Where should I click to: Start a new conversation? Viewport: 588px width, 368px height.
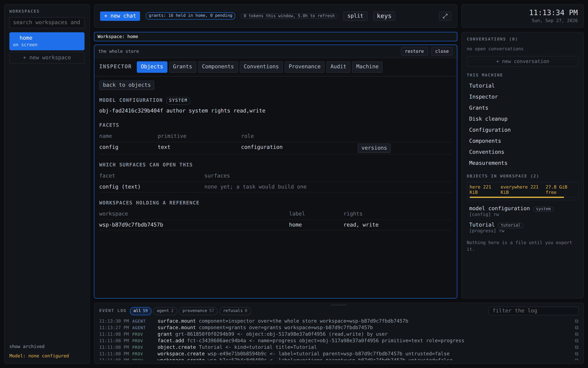point(522,61)
